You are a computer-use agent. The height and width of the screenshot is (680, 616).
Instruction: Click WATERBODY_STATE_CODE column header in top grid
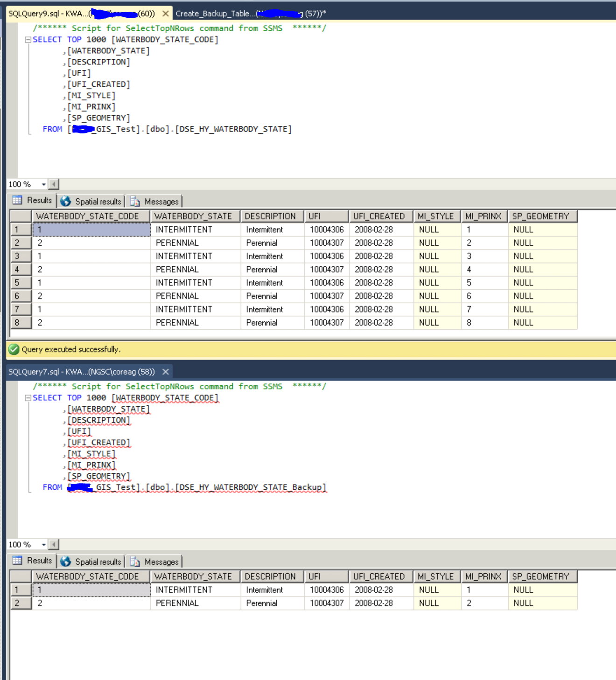(91, 216)
